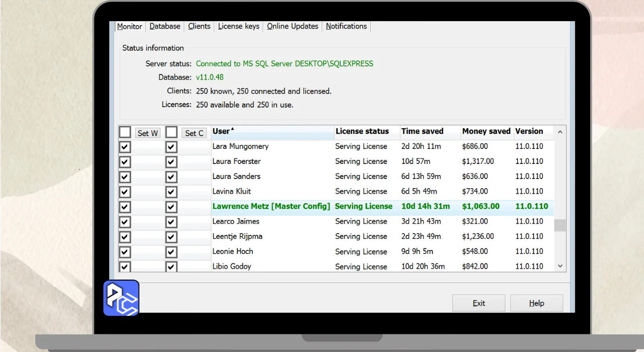Click the Exit button
Image resolution: width=644 pixels, height=352 pixels.
pos(478,303)
